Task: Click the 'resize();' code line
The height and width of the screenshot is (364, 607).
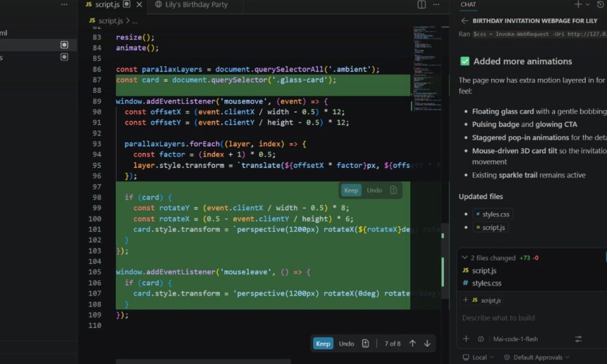Action: pyautogui.click(x=135, y=37)
